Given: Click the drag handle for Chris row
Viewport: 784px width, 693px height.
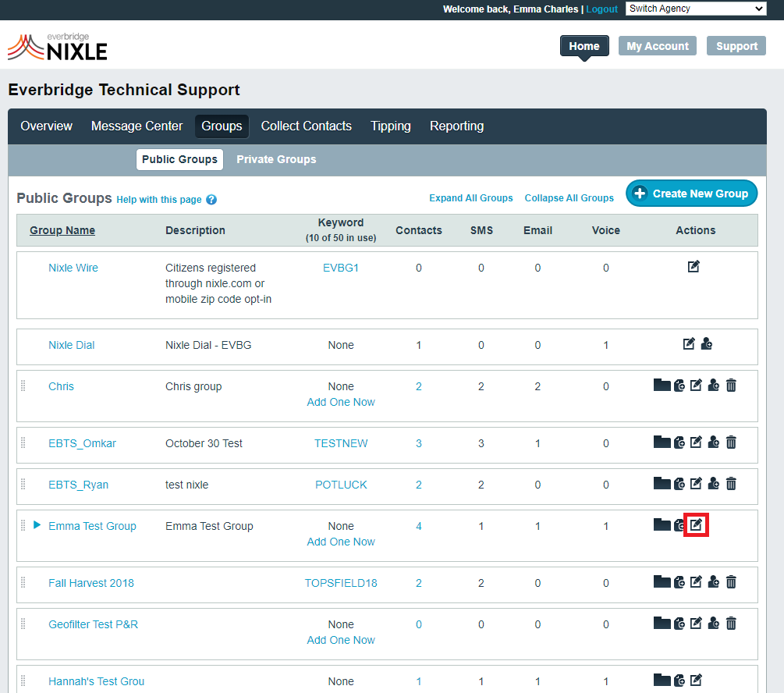Looking at the screenshot, I should coord(23,386).
